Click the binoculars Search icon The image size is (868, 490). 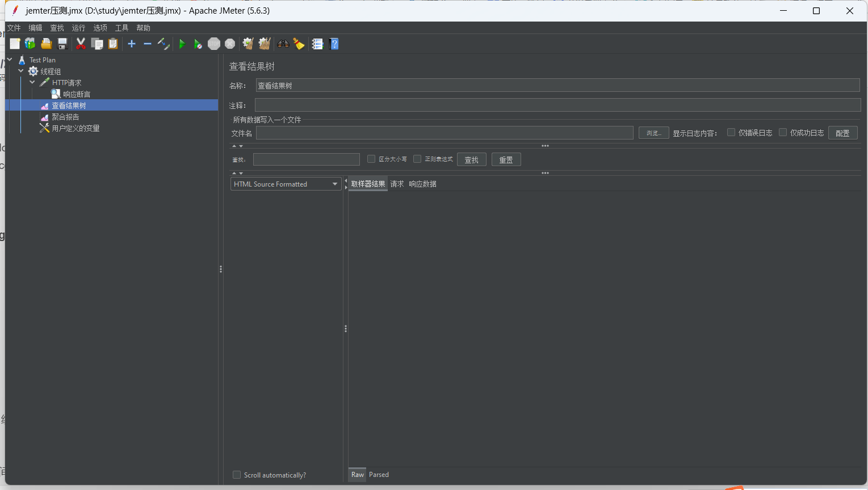tap(283, 44)
